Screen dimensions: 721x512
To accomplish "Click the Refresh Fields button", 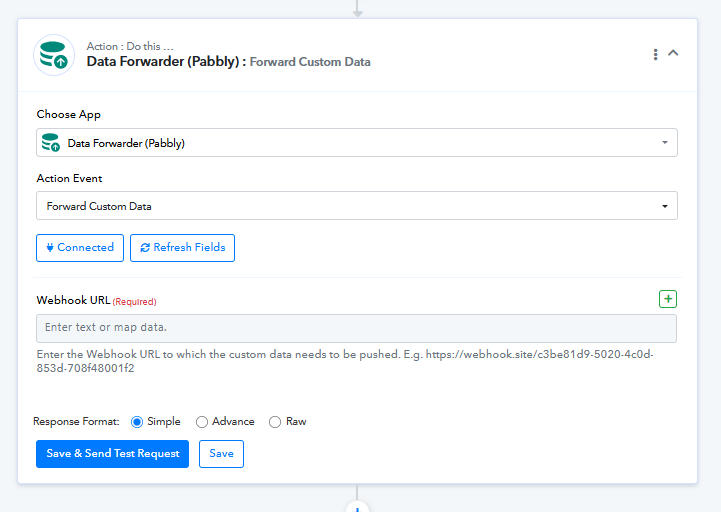I will (x=183, y=248).
